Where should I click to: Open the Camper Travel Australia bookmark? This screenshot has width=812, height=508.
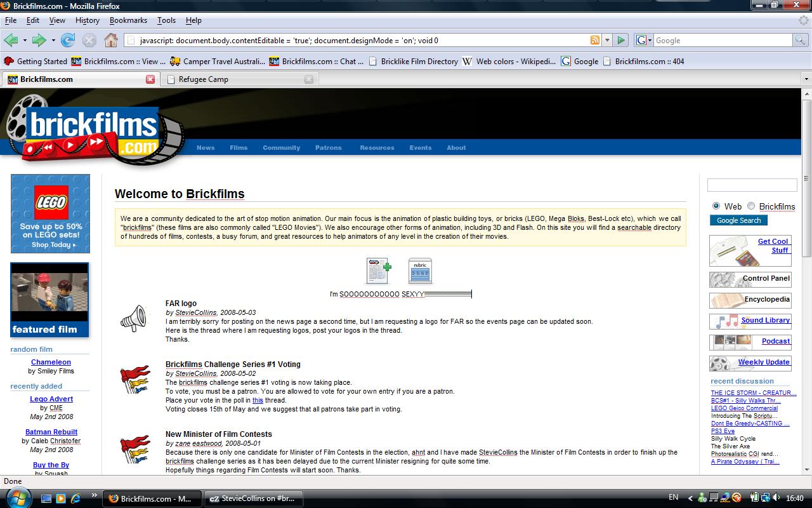tap(218, 62)
